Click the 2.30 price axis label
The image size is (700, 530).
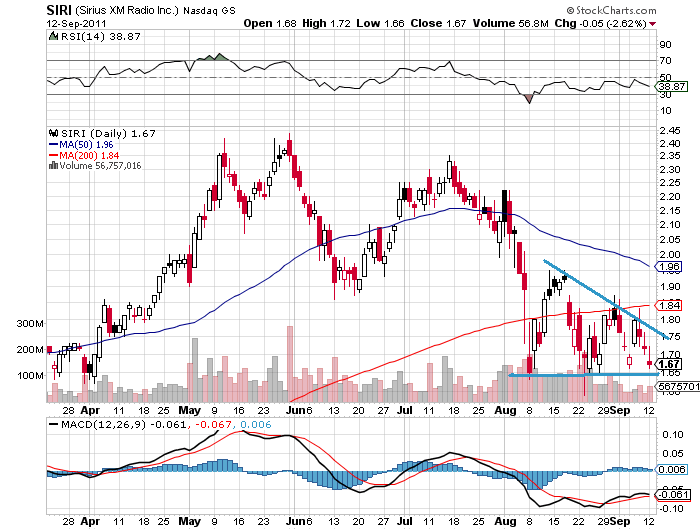670,170
